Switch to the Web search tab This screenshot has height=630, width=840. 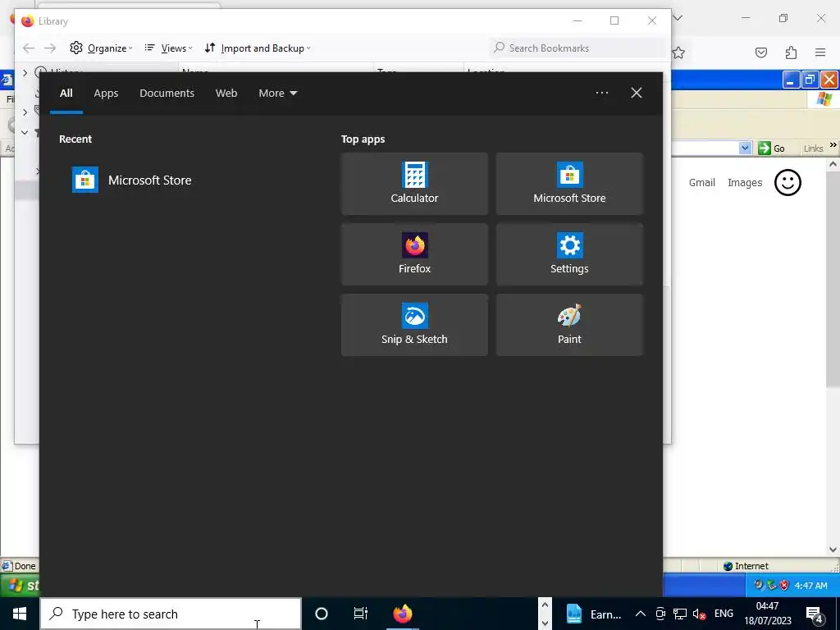click(x=226, y=94)
